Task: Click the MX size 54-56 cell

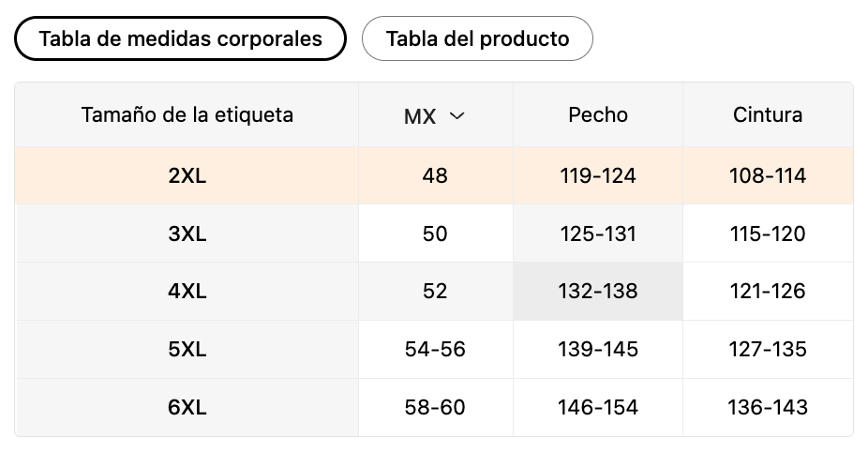Action: point(435,349)
